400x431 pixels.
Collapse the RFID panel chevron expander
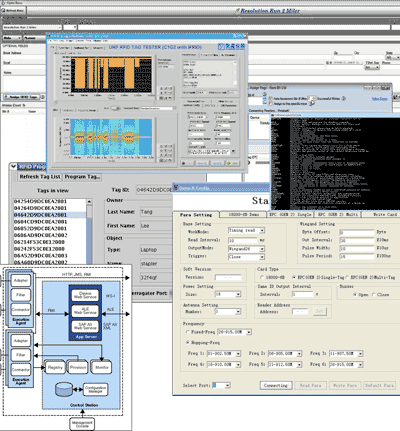[x=13, y=166]
